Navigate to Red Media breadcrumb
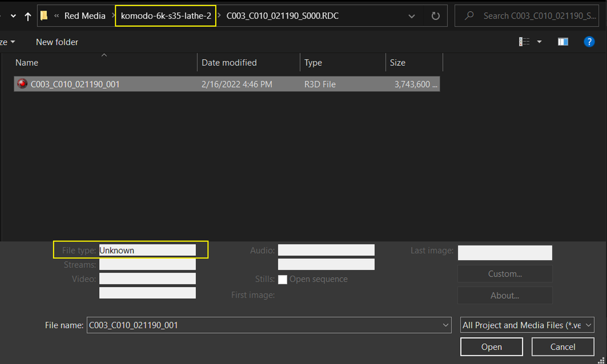Image resolution: width=607 pixels, height=364 pixels. click(x=85, y=16)
